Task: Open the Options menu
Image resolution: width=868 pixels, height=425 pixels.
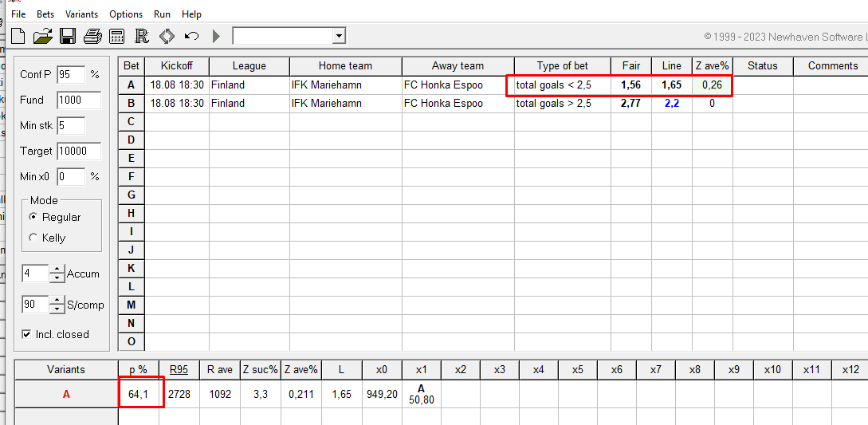Action: pyautogui.click(x=126, y=14)
